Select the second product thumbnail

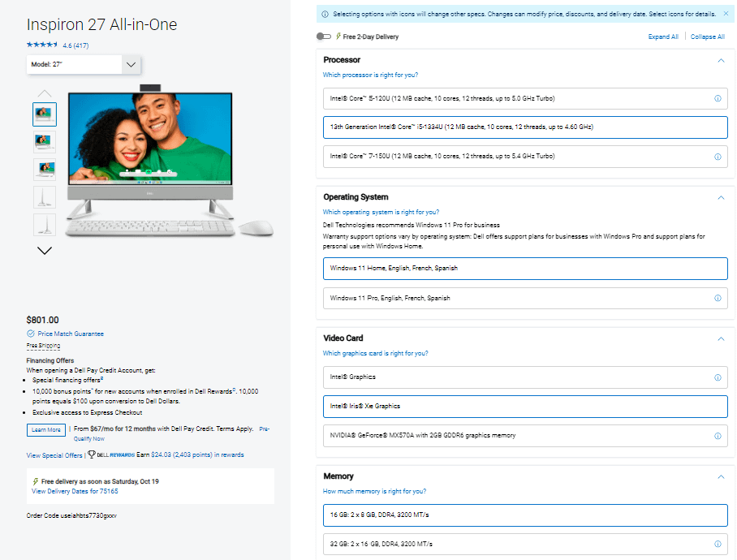[45, 141]
